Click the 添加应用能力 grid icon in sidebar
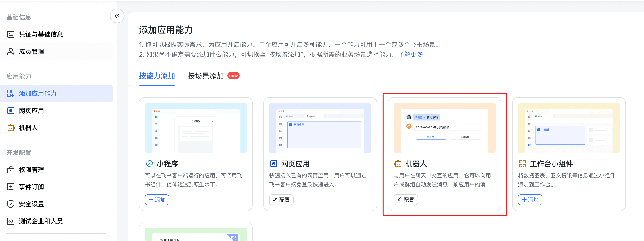This screenshot has width=644, height=241. pos(11,93)
